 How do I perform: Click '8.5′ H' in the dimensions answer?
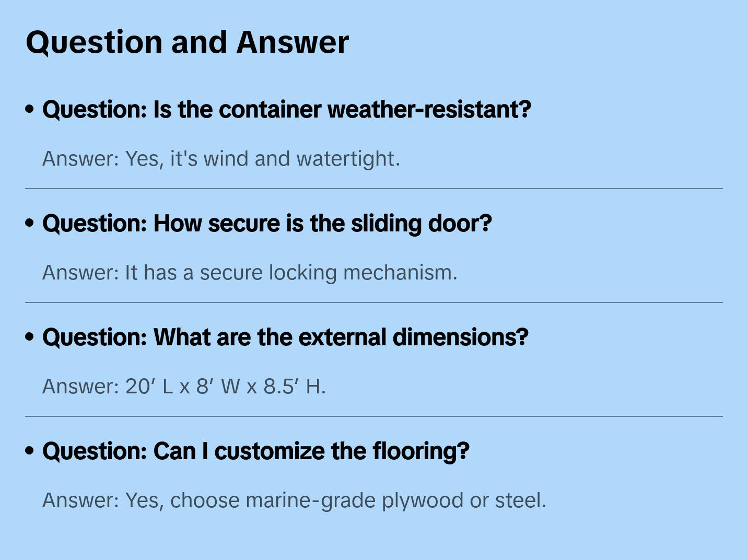coord(294,387)
